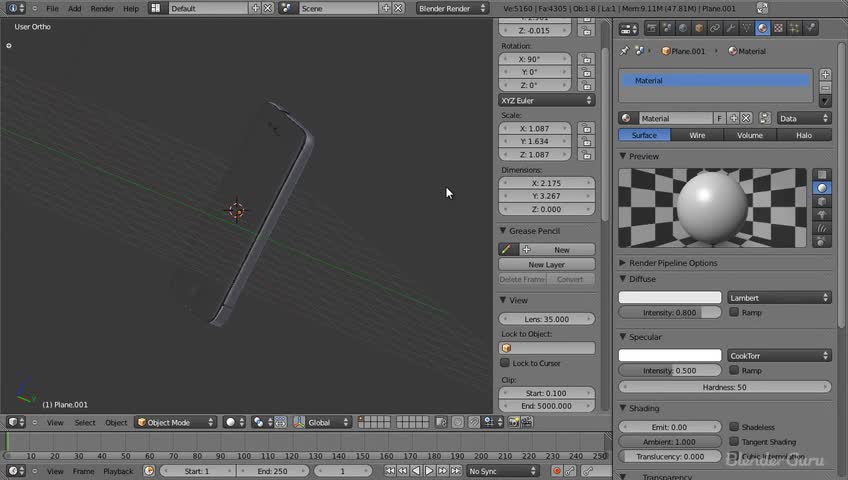
Task: Set monkey preview type for material
Action: pyautogui.click(x=822, y=215)
